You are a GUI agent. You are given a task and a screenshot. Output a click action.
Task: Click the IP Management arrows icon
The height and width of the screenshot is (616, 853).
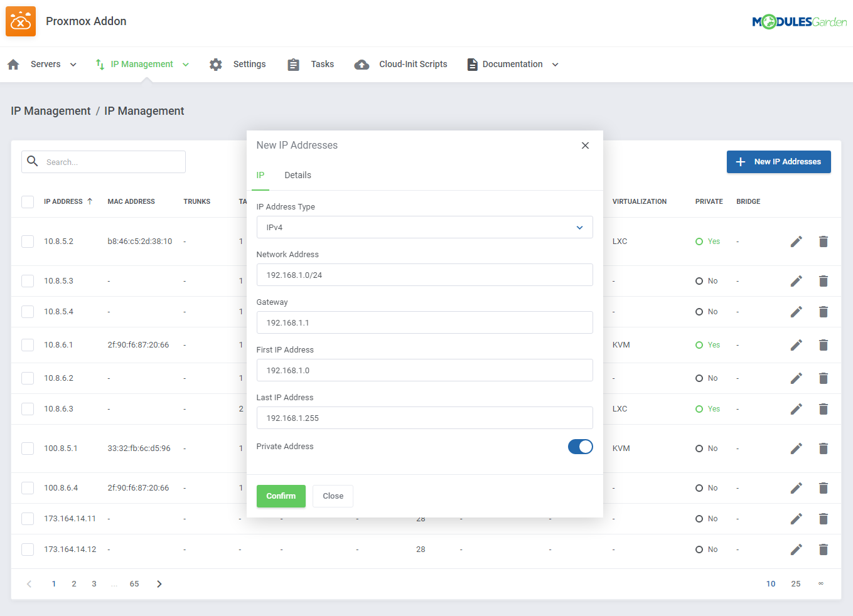click(x=100, y=65)
